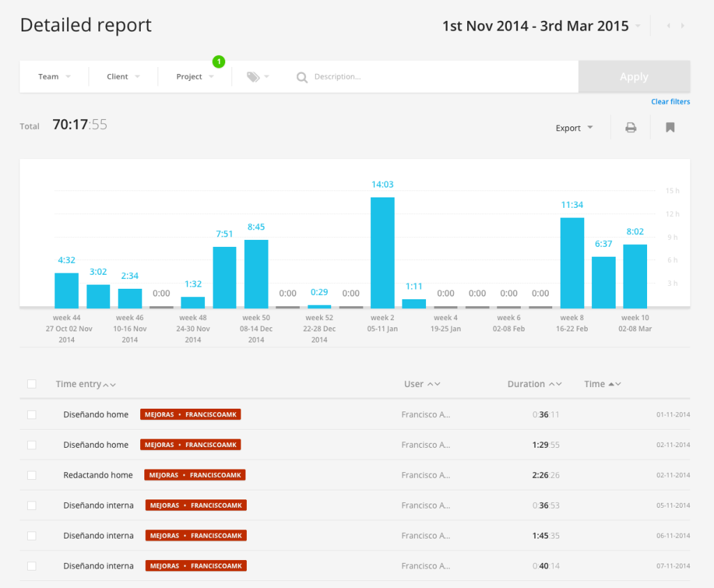Sort by Time column arrows

[x=614, y=384]
